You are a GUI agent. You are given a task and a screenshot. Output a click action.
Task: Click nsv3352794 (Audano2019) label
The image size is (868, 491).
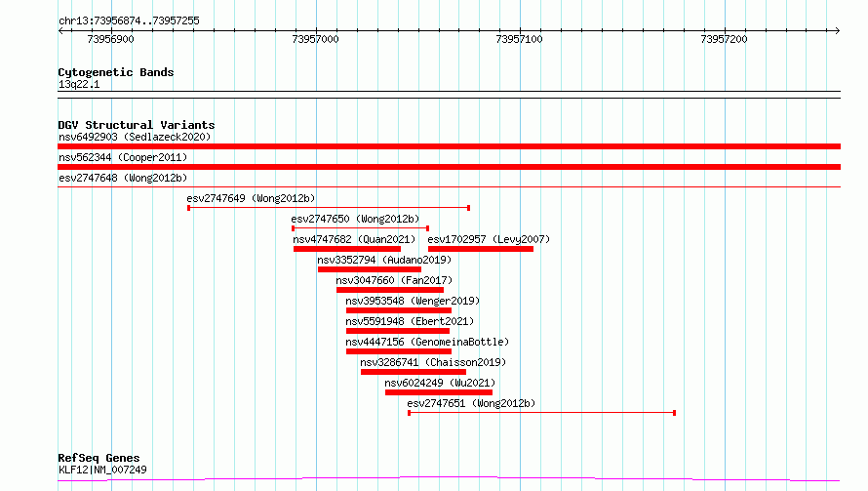coord(384,260)
